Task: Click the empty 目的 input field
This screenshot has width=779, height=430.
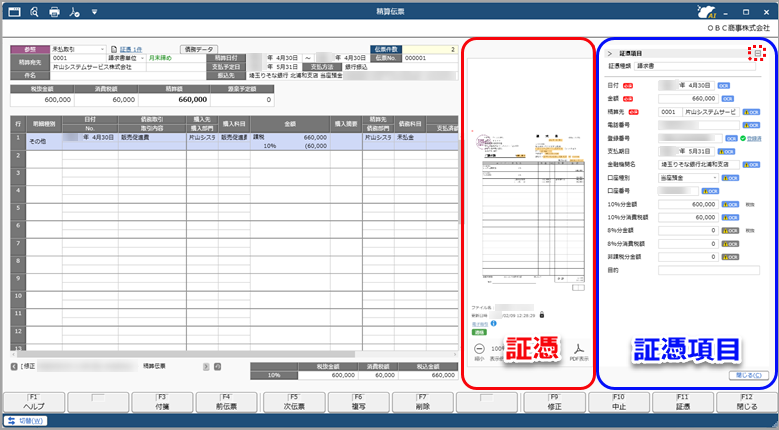Action: click(x=709, y=270)
